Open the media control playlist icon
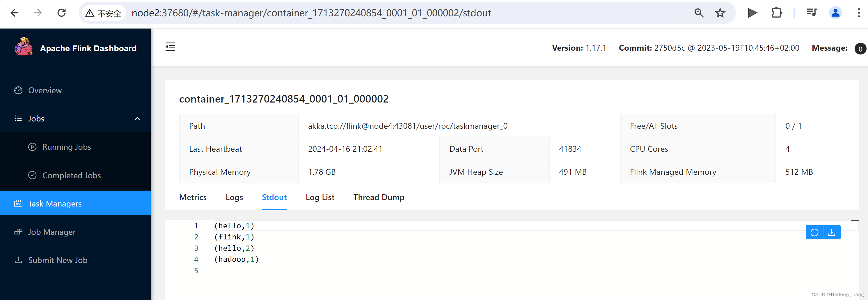Viewport: 868px width, 300px height. coord(812,13)
